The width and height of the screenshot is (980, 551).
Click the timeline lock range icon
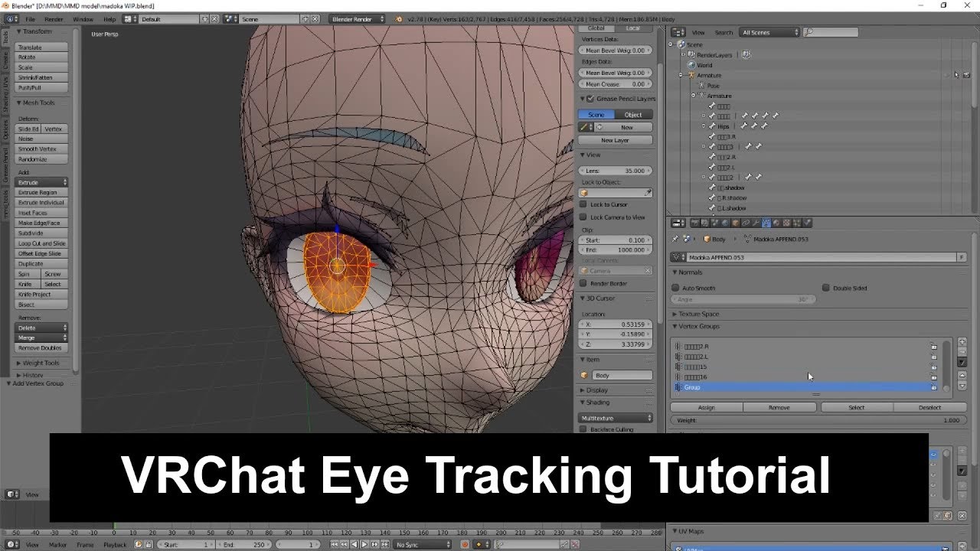(x=149, y=544)
